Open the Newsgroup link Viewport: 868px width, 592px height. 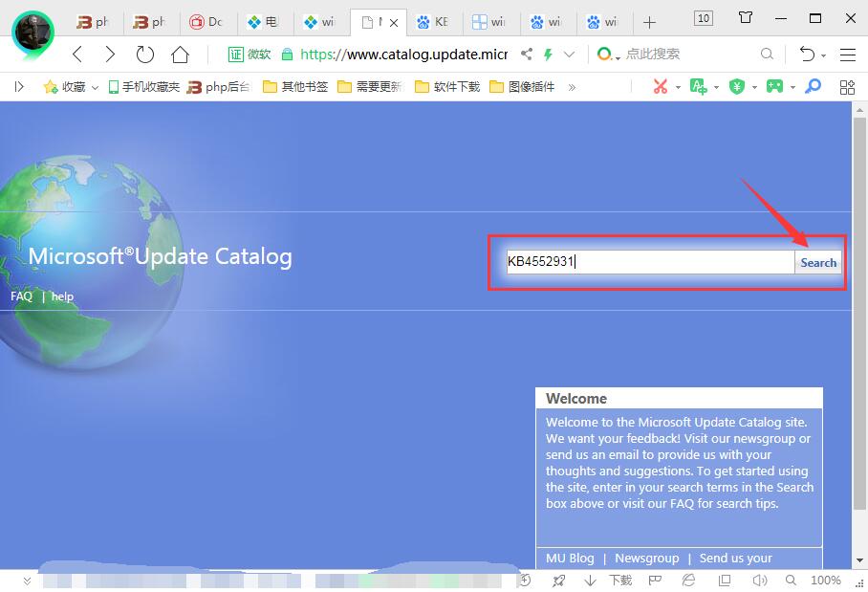coord(646,559)
